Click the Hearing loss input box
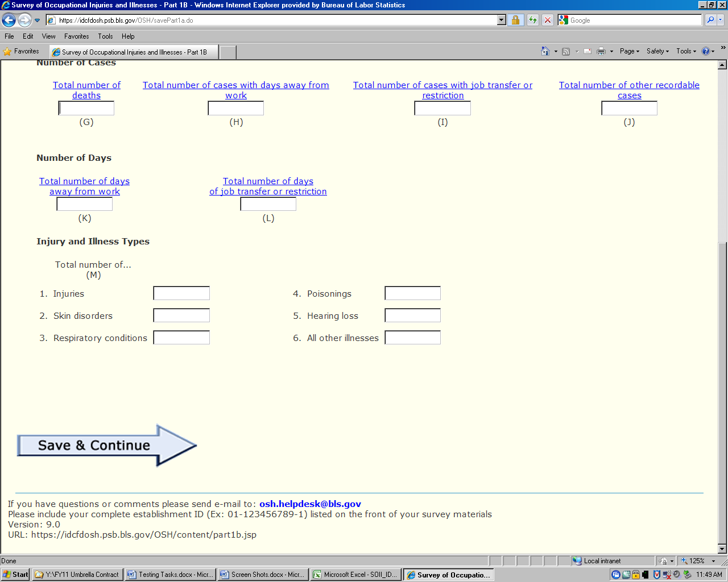728x582 pixels. [413, 315]
